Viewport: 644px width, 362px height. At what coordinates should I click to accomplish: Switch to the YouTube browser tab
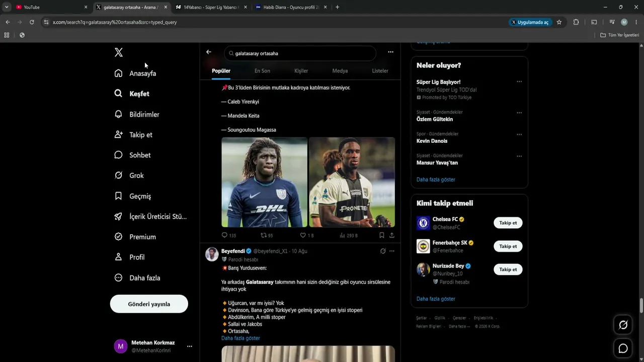[51, 7]
